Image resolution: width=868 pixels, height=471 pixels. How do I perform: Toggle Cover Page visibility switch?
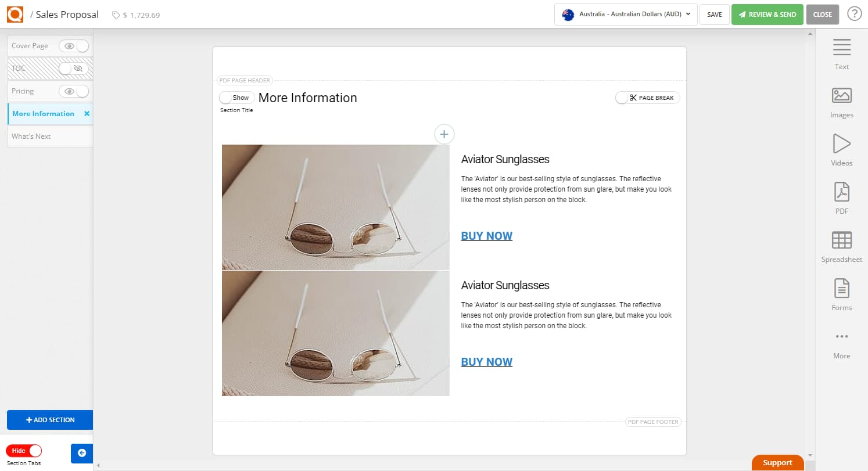coord(74,46)
